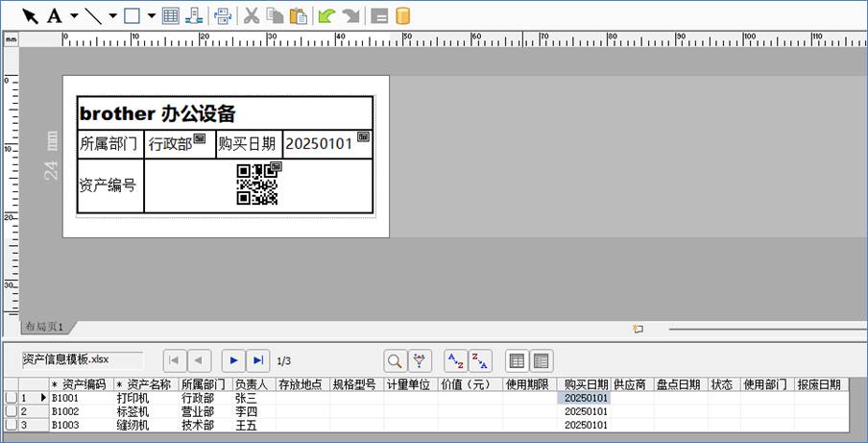Cut selection with the scissors icon
Screen dimensions: 868x443
pos(252,16)
